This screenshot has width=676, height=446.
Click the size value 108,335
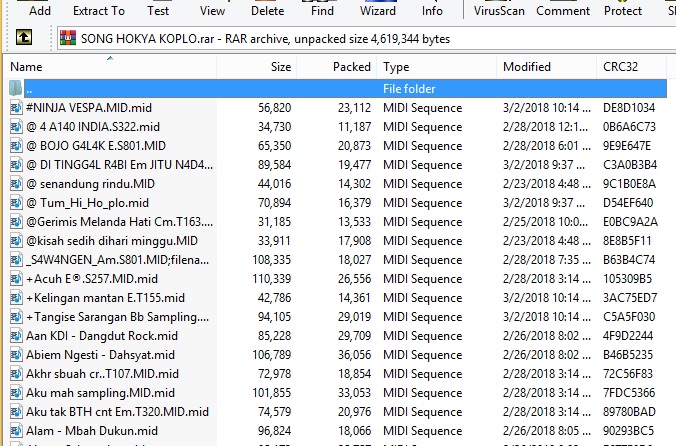point(272,259)
